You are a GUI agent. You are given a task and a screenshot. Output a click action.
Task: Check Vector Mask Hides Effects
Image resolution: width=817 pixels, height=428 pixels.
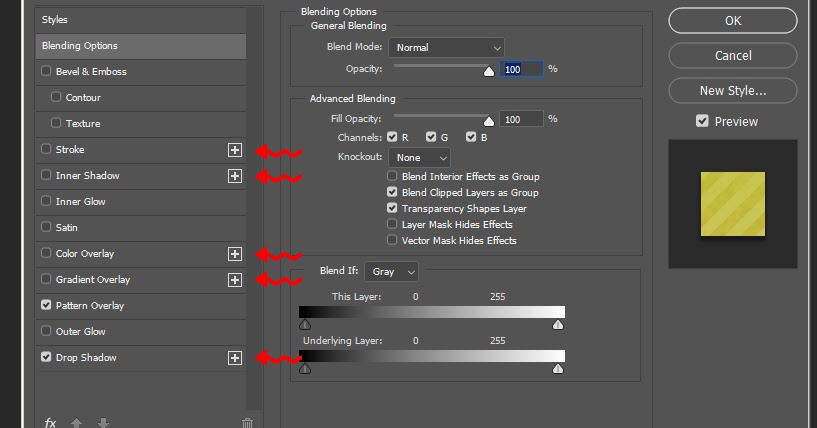click(392, 240)
